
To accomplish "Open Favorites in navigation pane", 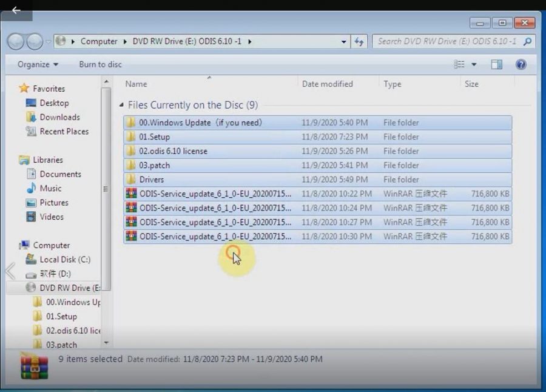I will 49,89.
